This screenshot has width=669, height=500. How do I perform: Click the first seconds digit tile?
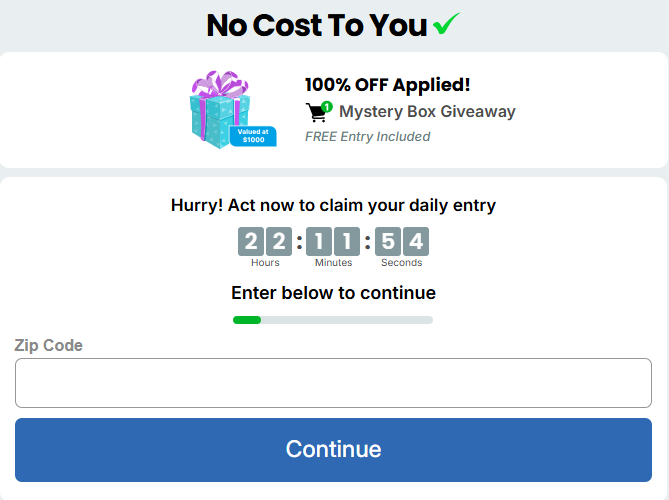click(x=387, y=242)
